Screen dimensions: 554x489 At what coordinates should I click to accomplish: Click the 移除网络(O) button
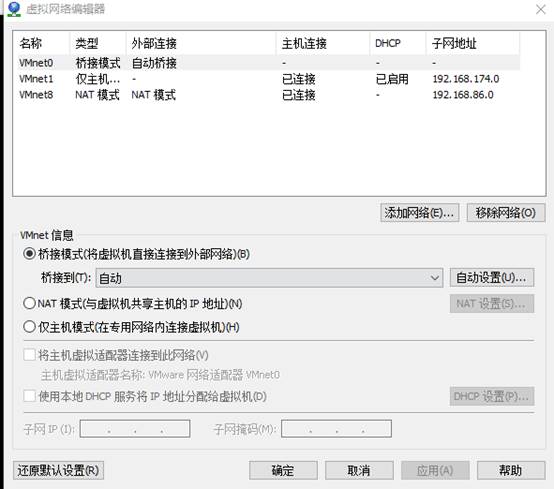click(506, 213)
